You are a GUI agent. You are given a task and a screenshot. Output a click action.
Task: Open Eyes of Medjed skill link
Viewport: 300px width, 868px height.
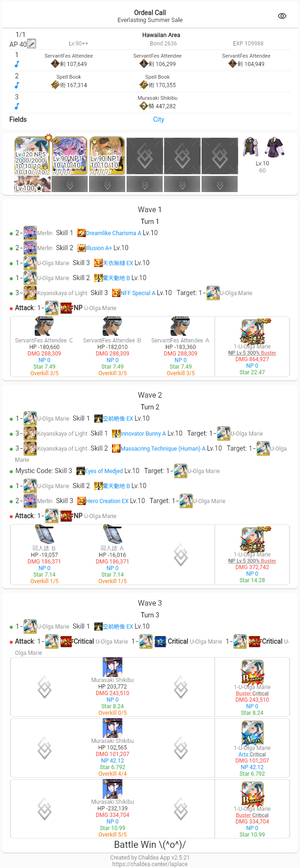[x=104, y=471]
